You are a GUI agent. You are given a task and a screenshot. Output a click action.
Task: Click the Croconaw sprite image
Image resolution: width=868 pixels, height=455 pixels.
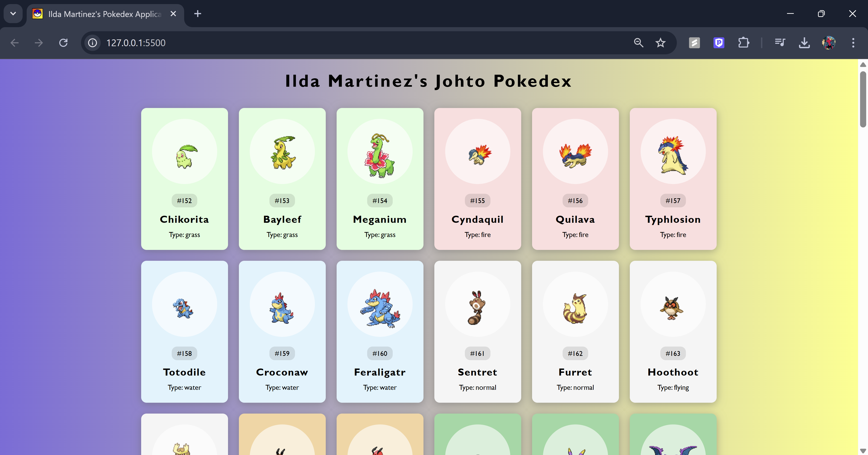tap(281, 308)
